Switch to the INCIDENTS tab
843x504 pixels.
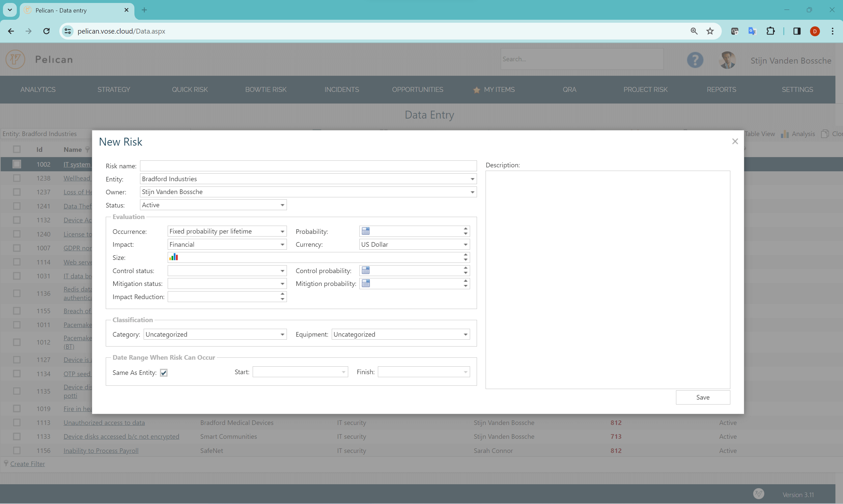click(x=342, y=89)
